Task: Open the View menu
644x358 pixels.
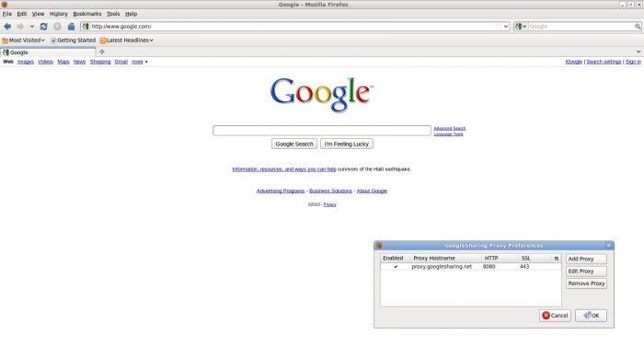Action: point(38,14)
